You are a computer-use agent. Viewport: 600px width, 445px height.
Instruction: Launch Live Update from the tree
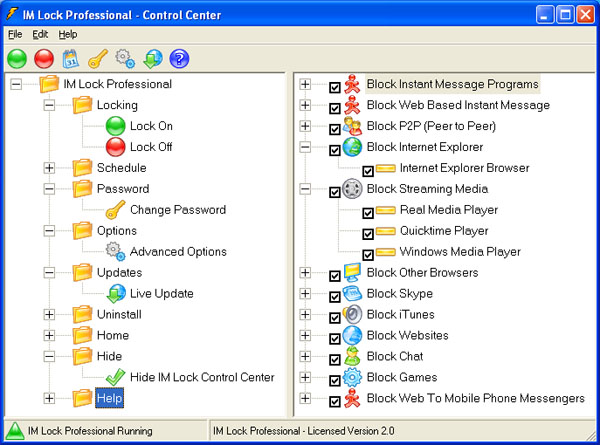coord(161,293)
